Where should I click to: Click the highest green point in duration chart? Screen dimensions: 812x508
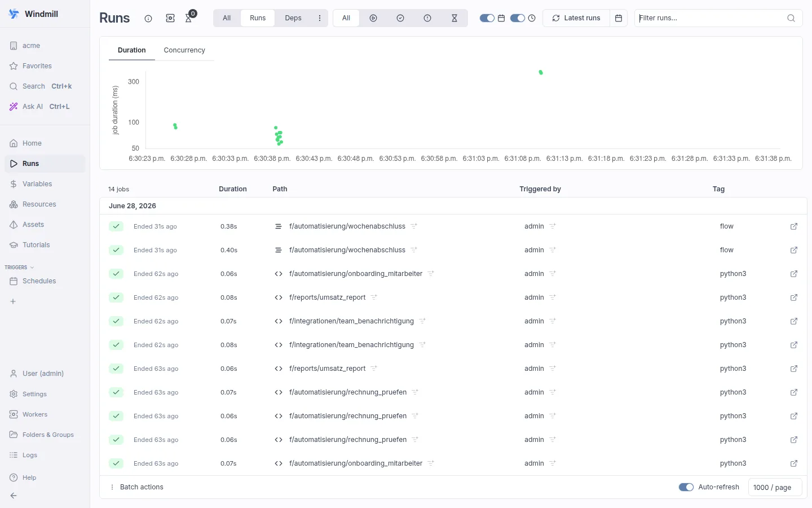[x=541, y=72]
